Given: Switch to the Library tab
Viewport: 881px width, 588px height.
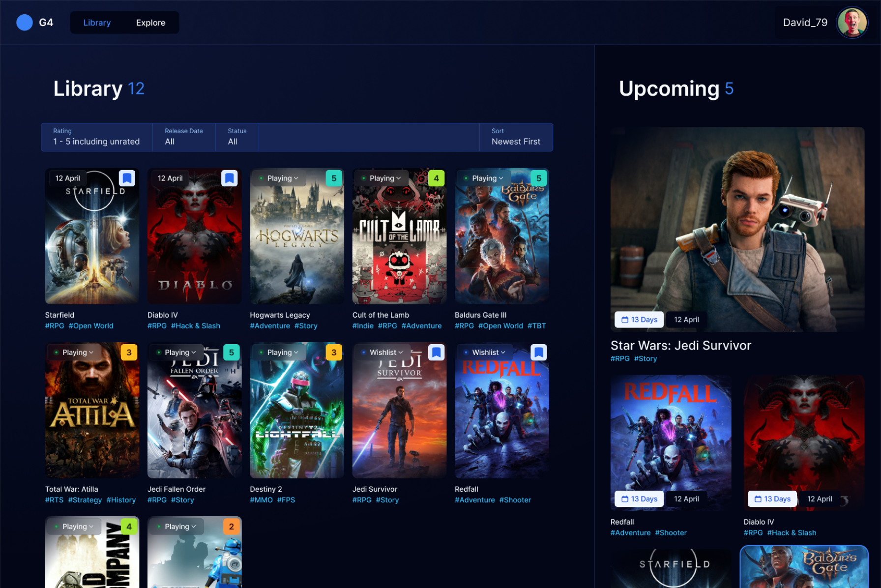Looking at the screenshot, I should 97,23.
